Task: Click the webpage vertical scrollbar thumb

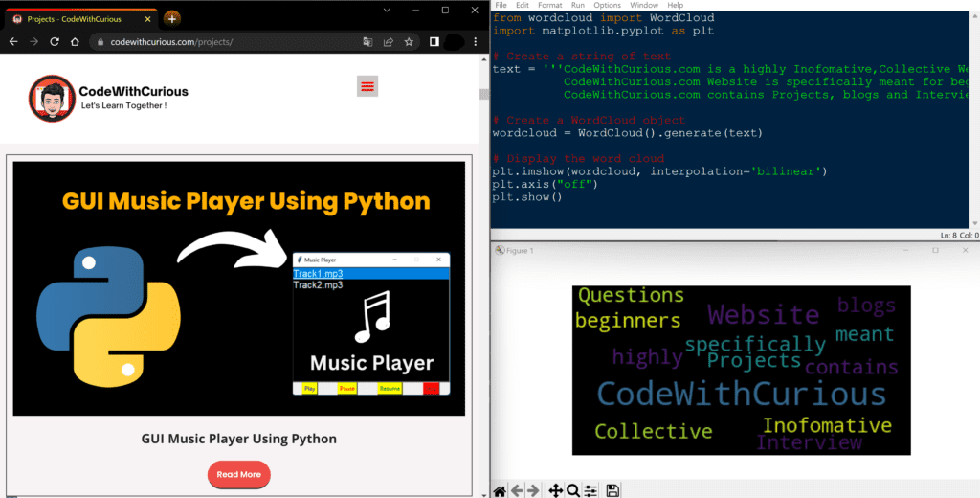Action: tap(484, 94)
